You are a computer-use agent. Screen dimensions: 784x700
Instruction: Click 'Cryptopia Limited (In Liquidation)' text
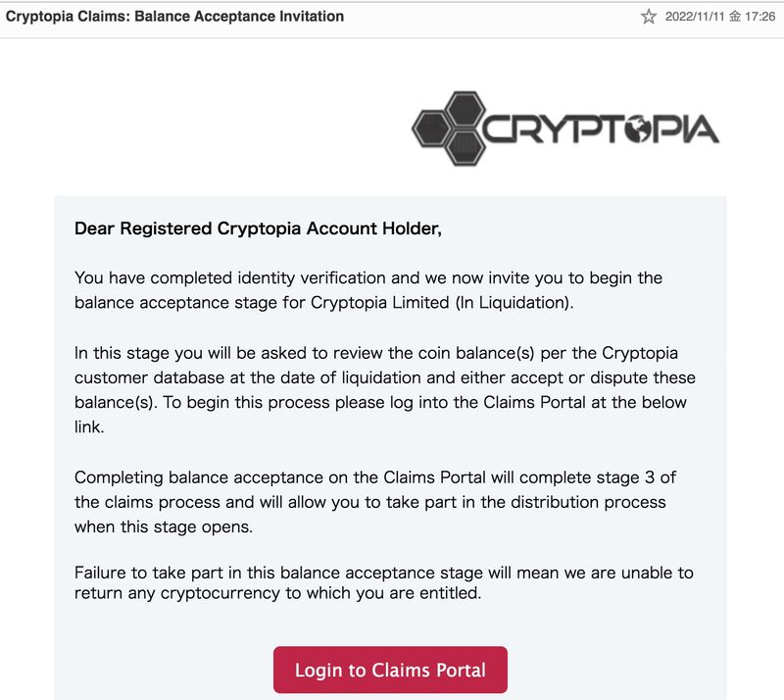[439, 302]
